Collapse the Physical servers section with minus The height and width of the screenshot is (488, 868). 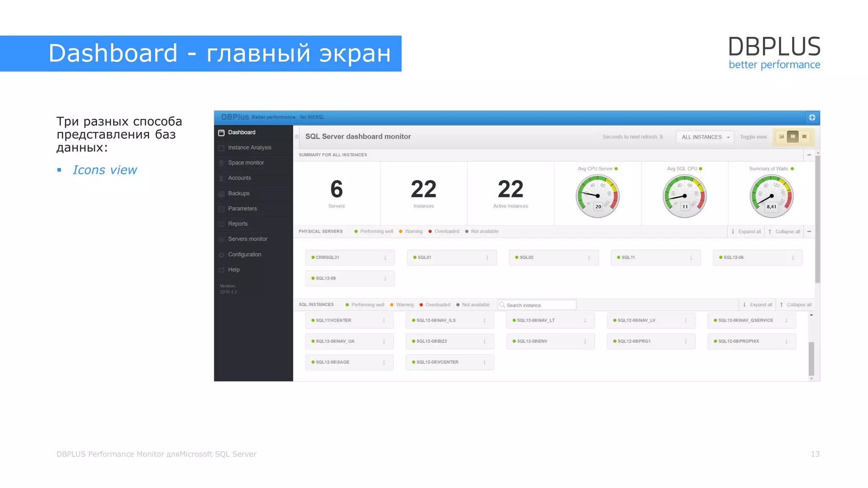click(x=809, y=232)
